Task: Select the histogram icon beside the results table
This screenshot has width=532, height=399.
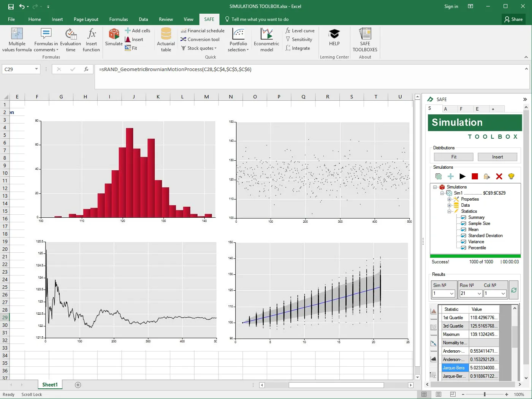Action: click(x=433, y=311)
